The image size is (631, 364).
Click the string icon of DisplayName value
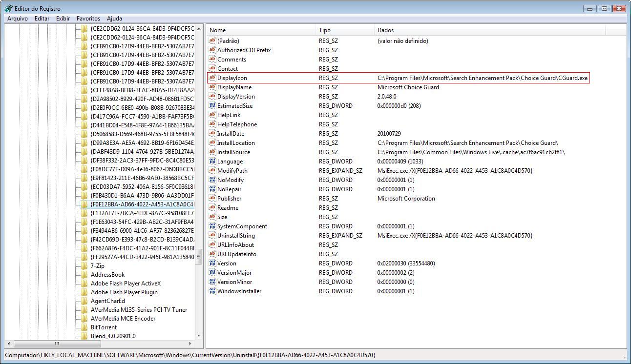coord(212,87)
